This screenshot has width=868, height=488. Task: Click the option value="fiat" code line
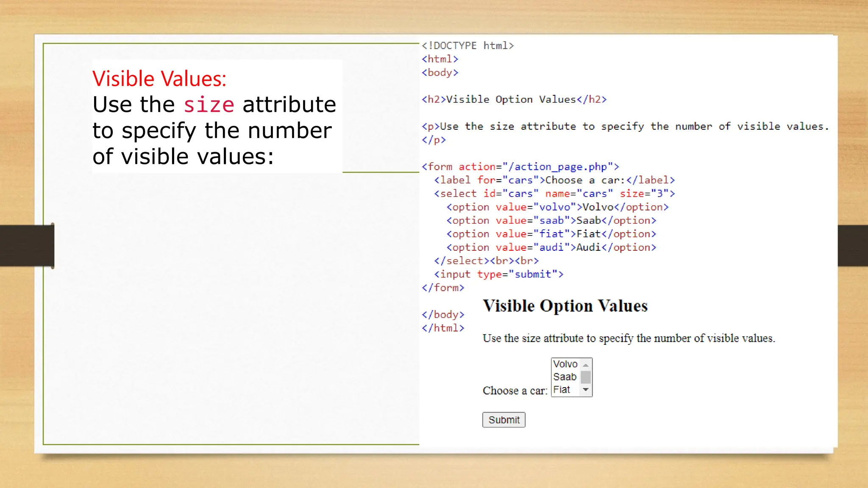551,234
